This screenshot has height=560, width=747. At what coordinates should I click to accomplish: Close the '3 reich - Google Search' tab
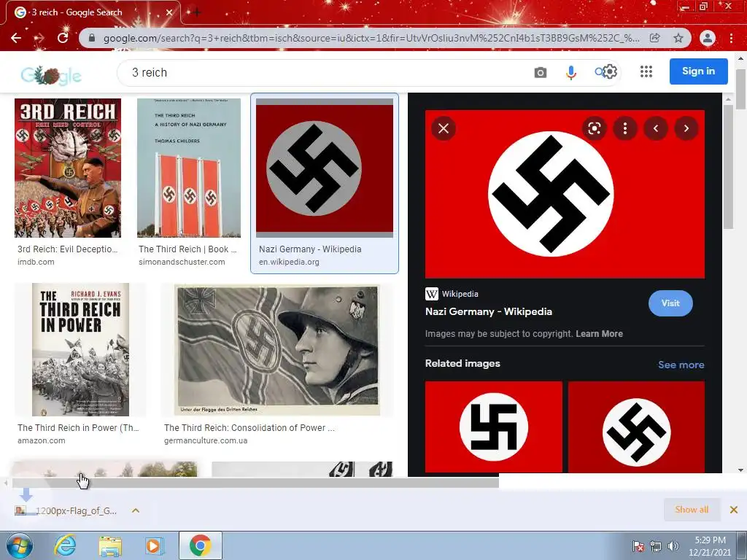coord(169,12)
